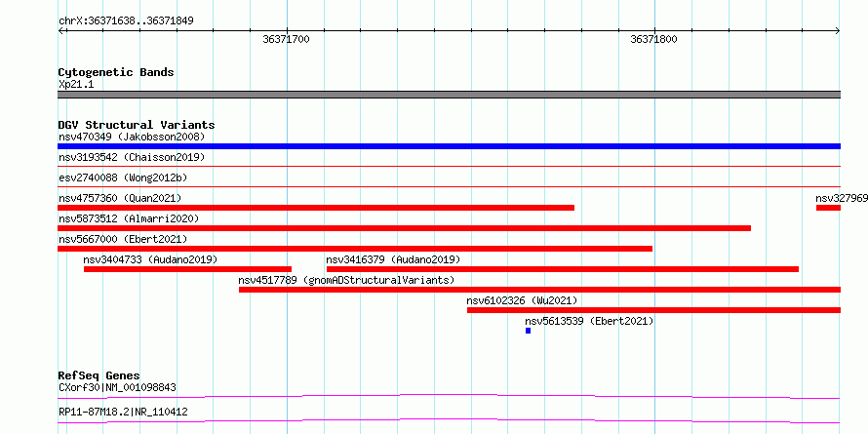Click the chrX:36371638..36371849 coordinate label
The width and height of the screenshot is (868, 434).
point(126,21)
